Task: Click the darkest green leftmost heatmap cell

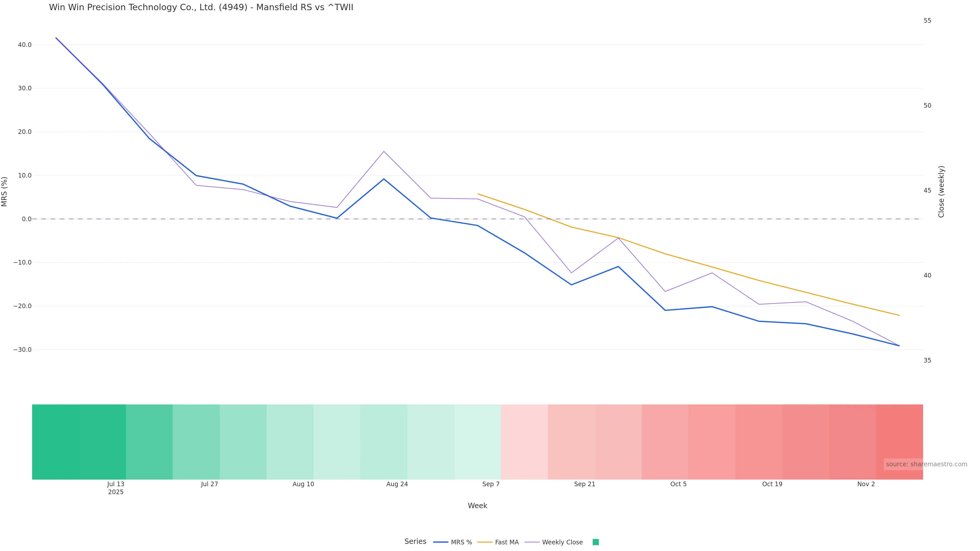Action: [56, 442]
